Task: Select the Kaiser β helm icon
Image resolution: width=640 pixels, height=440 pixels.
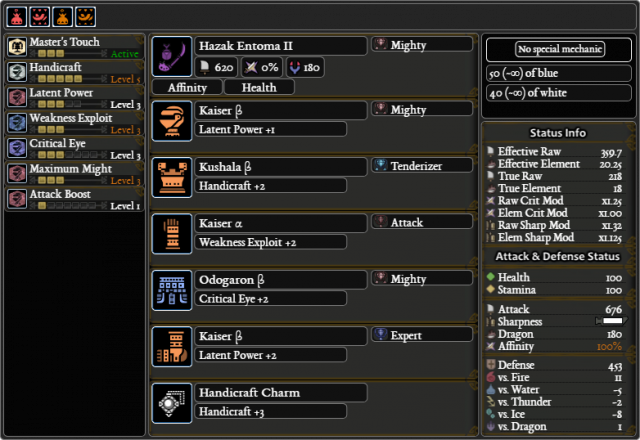Action: click(172, 121)
